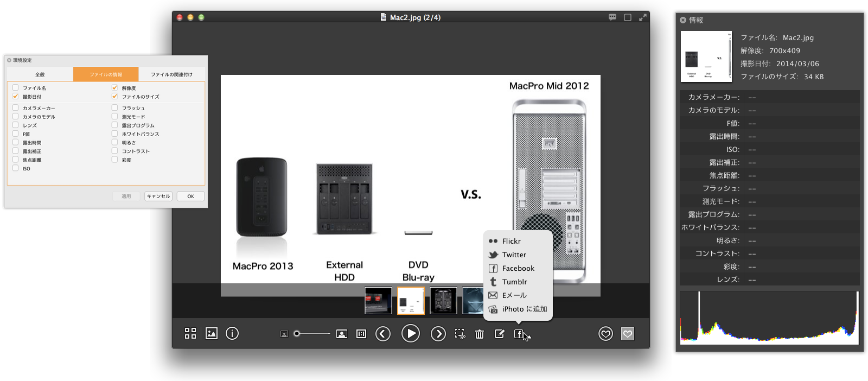Enable the コントラスト checkbox in preferences
The image size is (868, 381).
115,151
